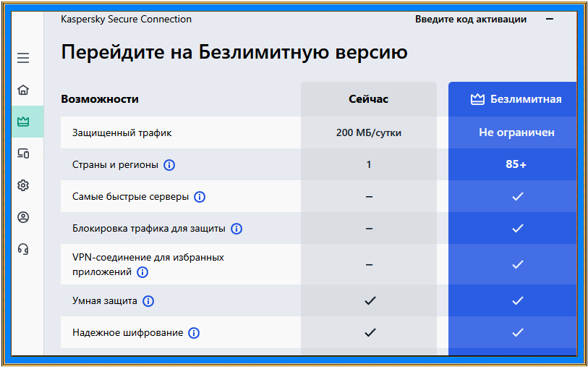This screenshot has width=588, height=367.
Task: Show info for VPN-соединение для избранных приложений
Action: (142, 272)
